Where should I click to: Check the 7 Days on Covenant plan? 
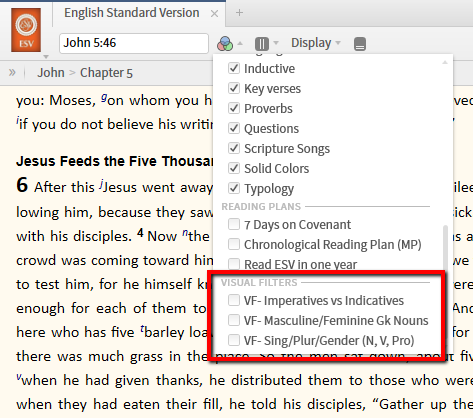pyautogui.click(x=234, y=224)
